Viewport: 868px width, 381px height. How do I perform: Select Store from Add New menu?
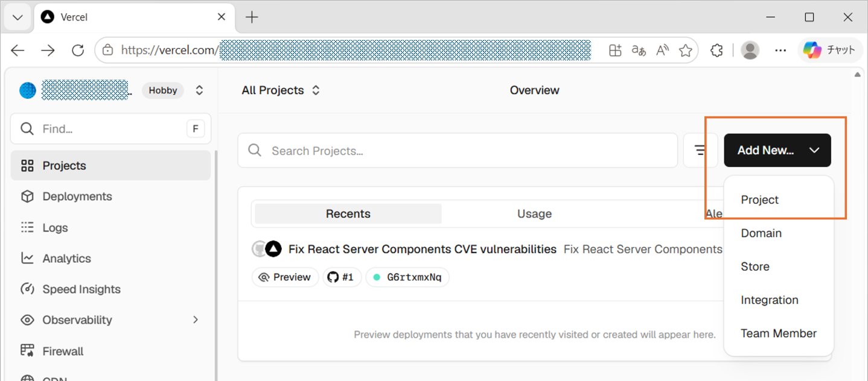[779, 266]
